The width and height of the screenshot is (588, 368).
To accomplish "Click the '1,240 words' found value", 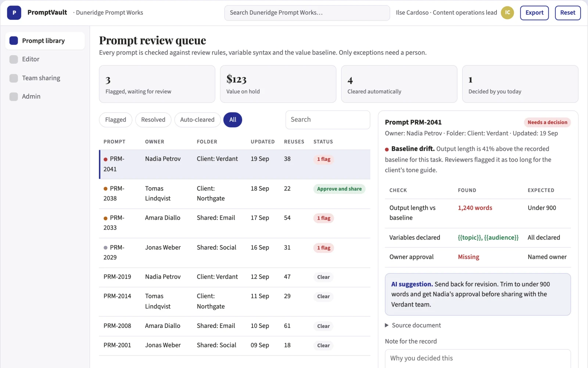I will [475, 208].
